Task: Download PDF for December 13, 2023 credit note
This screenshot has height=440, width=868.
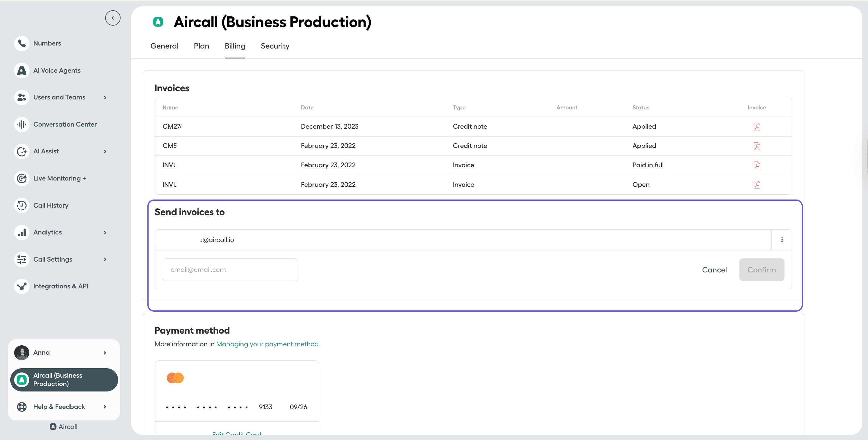Action: (757, 127)
